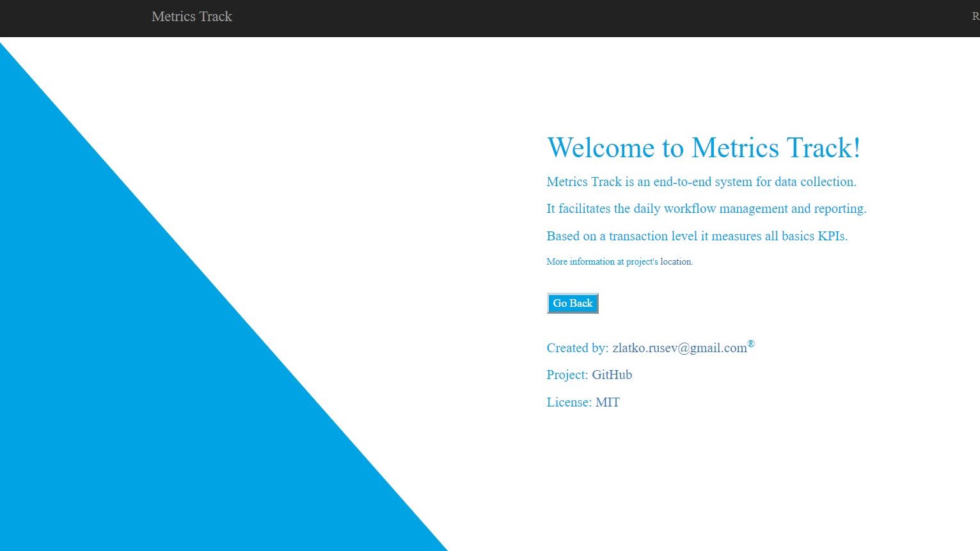Click the word Welcome in the heading
Image resolution: width=980 pixels, height=551 pixels.
click(x=601, y=148)
